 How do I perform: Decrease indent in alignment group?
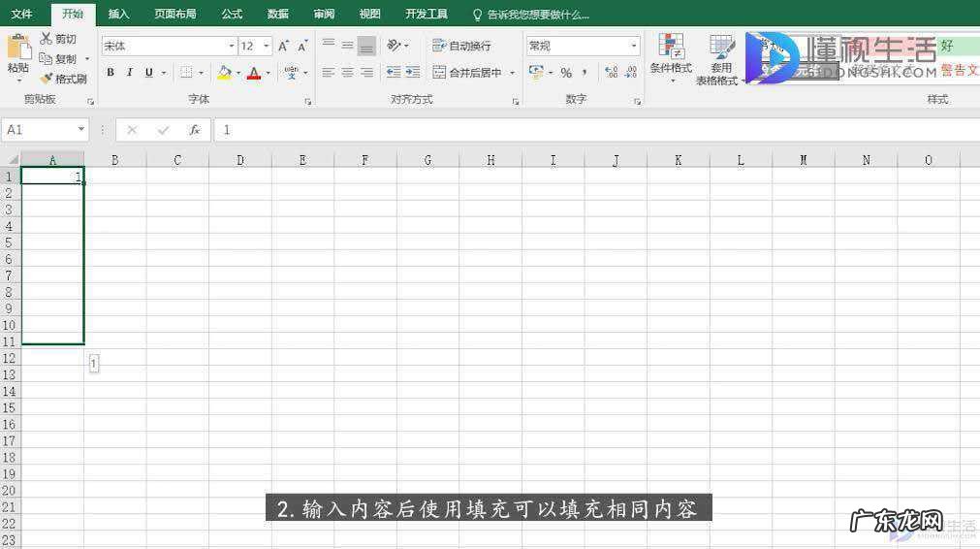coord(394,73)
